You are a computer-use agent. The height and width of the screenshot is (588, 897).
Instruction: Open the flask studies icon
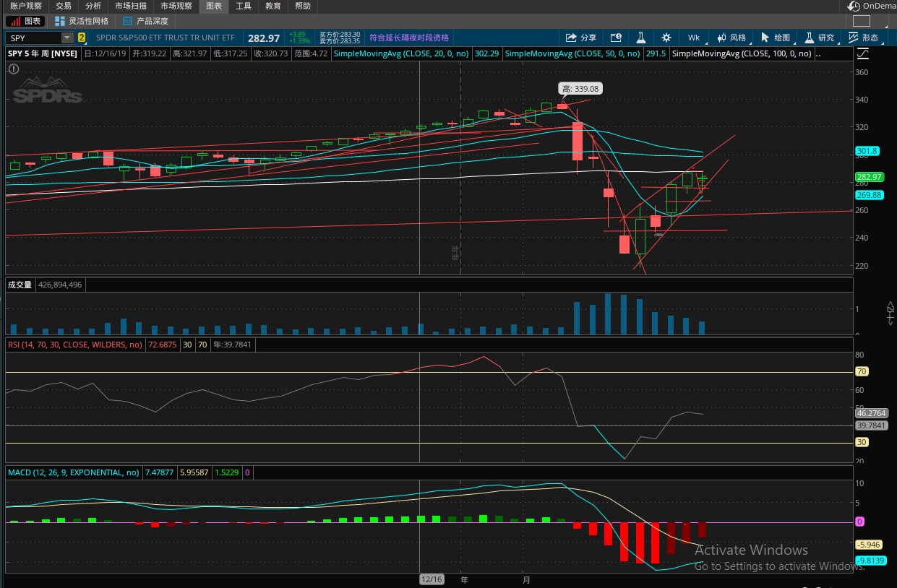click(x=640, y=38)
